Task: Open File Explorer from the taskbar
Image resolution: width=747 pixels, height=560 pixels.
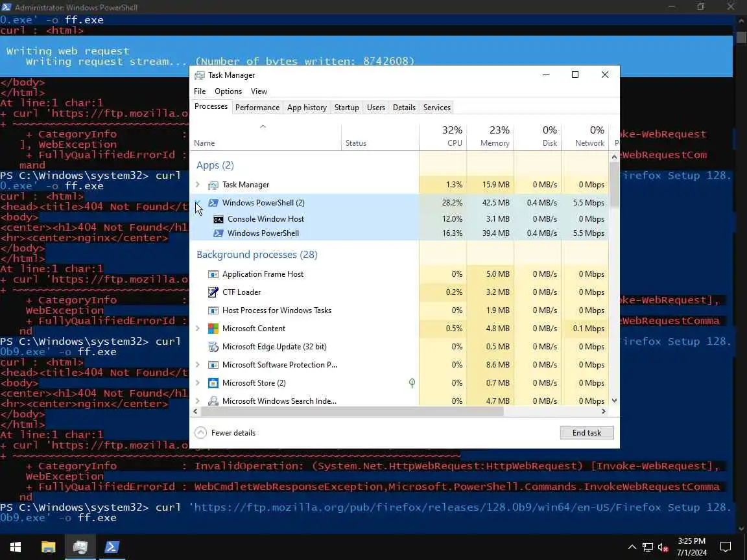Action: tap(48, 547)
